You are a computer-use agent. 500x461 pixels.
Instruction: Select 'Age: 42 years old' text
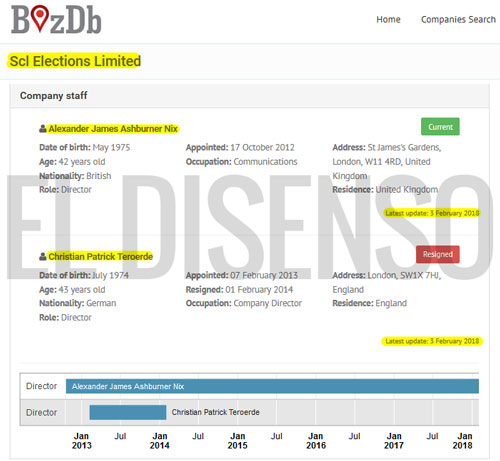pyautogui.click(x=72, y=162)
